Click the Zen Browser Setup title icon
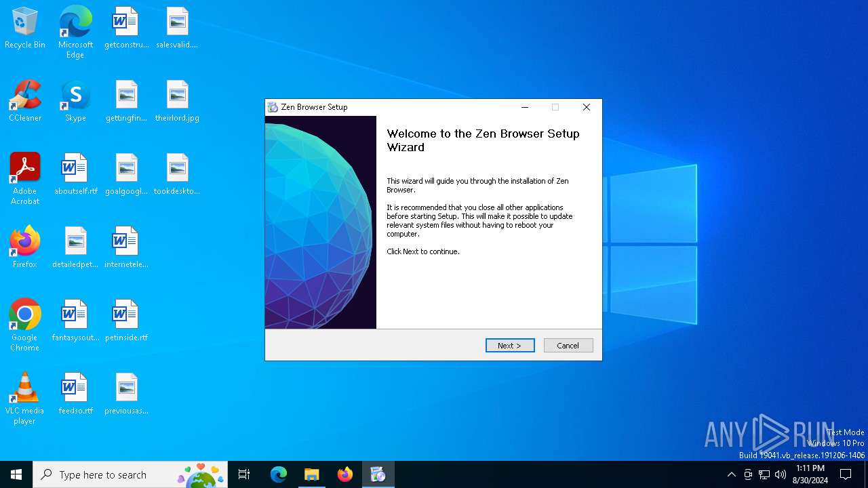 [x=273, y=107]
